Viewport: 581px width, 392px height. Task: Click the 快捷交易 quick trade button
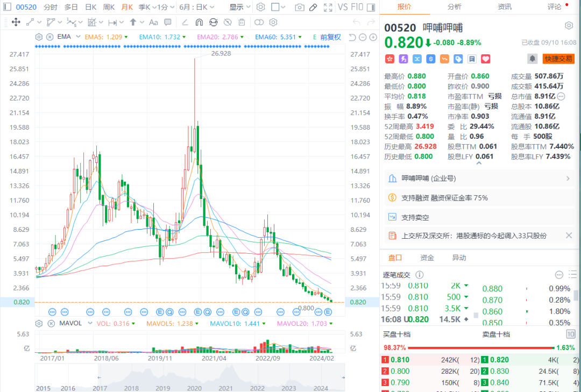click(x=558, y=59)
